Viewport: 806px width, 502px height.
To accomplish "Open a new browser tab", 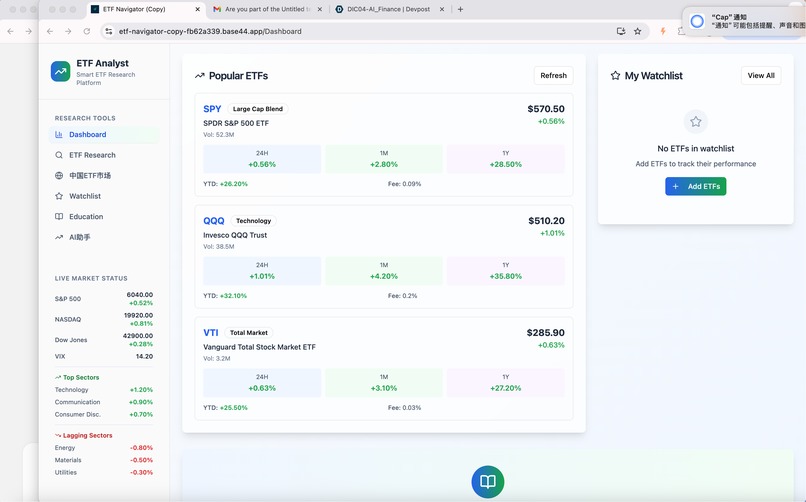I will 460,9.
